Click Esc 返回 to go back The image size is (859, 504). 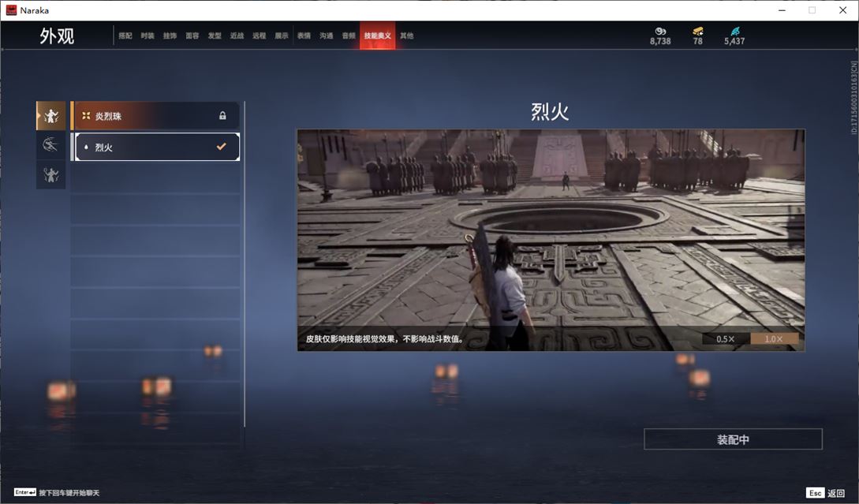[826, 493]
